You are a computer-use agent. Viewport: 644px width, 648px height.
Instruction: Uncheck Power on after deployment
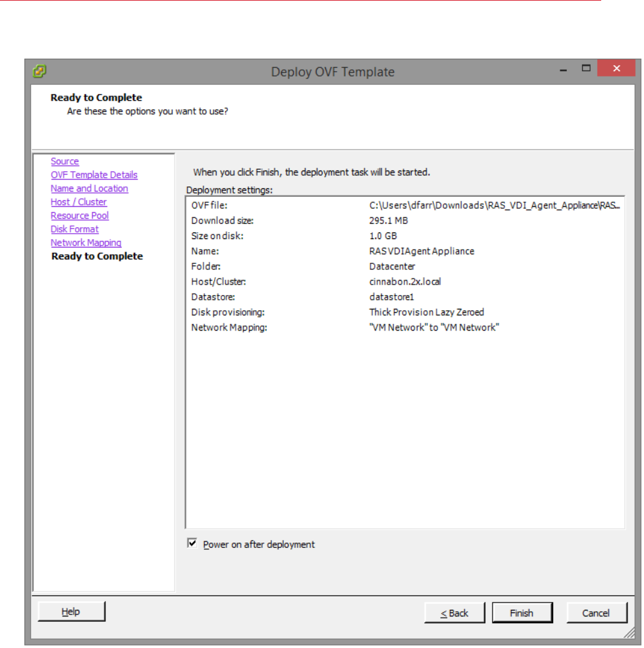192,543
